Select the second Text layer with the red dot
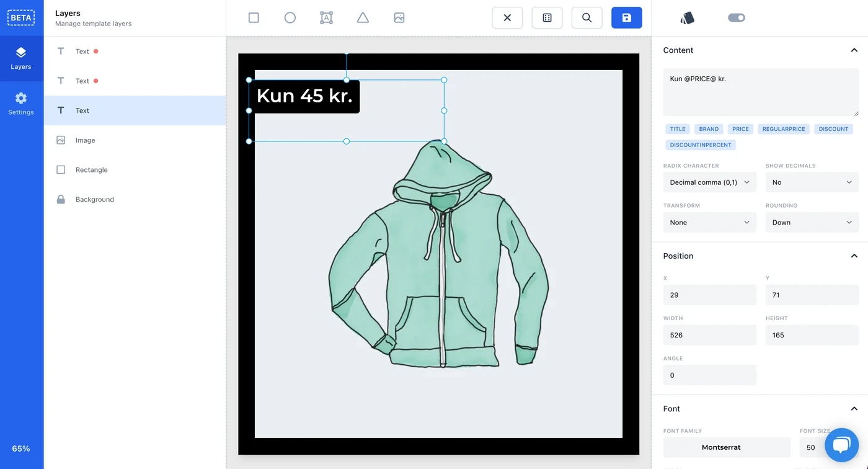Viewport: 868px width, 469px height. coord(135,81)
